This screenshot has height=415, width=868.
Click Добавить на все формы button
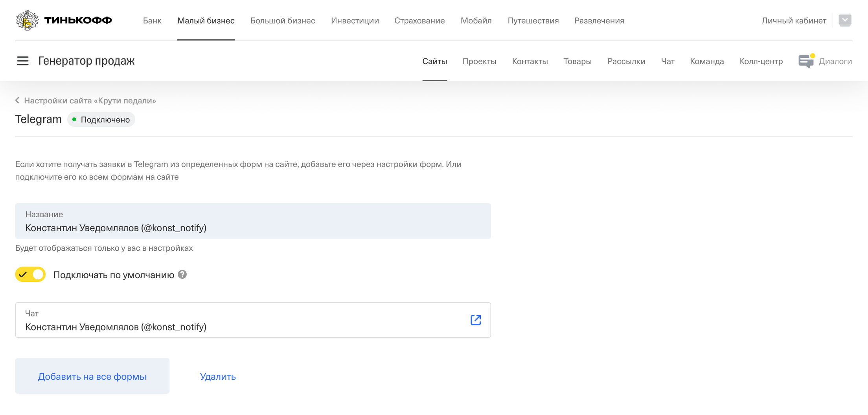click(x=92, y=376)
